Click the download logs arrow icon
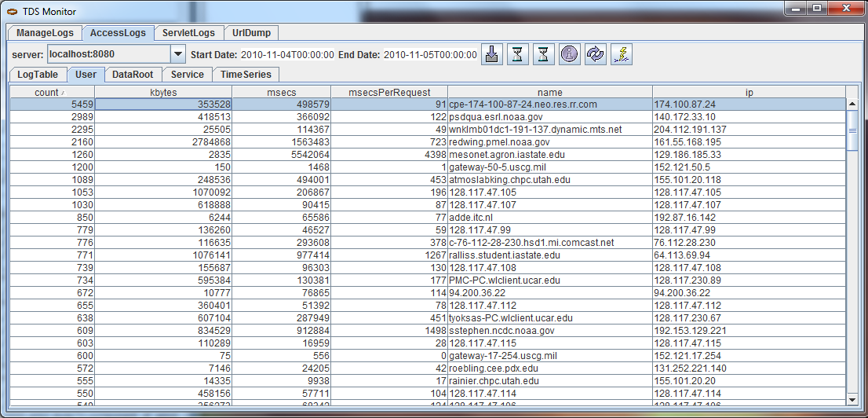 [x=491, y=54]
